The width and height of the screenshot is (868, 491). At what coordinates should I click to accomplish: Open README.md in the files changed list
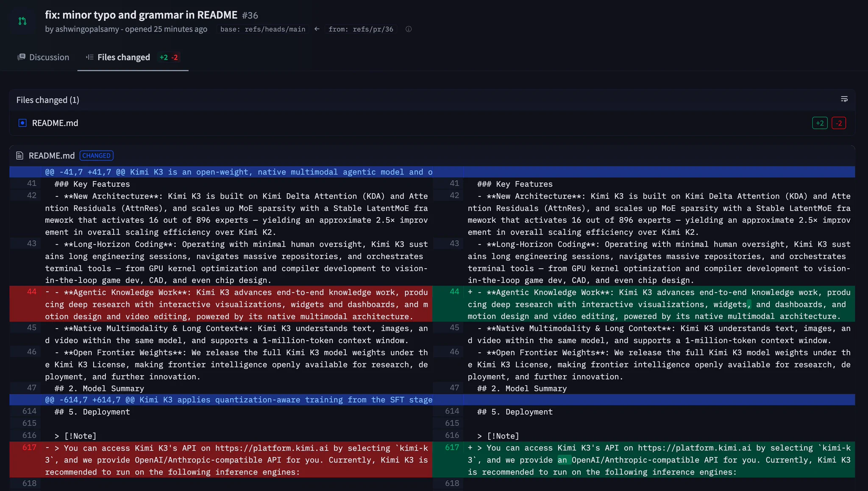point(55,123)
